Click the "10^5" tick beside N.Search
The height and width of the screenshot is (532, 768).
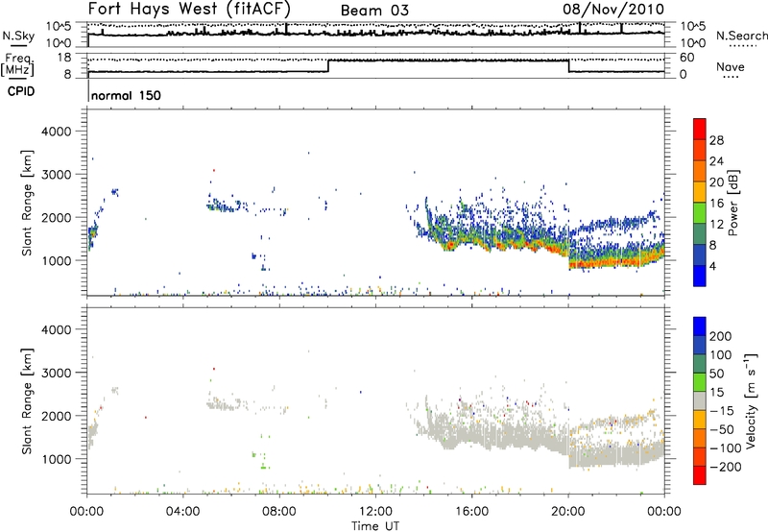(x=693, y=27)
